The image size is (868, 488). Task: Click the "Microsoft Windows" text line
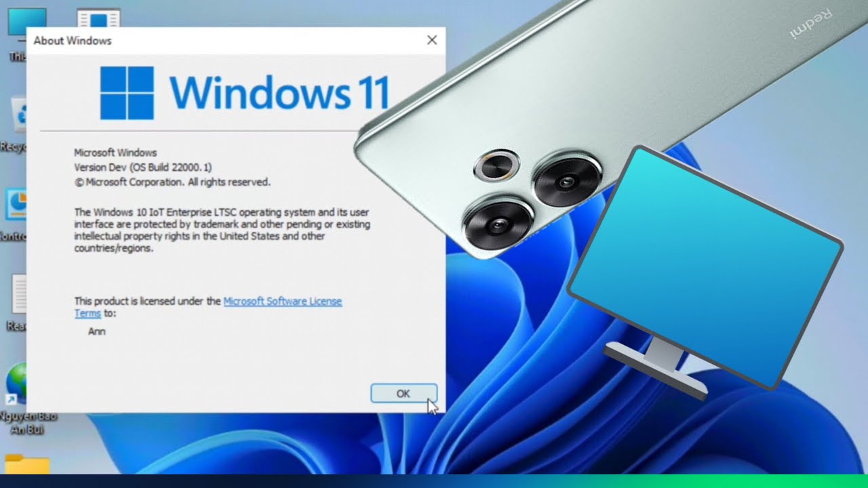coord(115,152)
